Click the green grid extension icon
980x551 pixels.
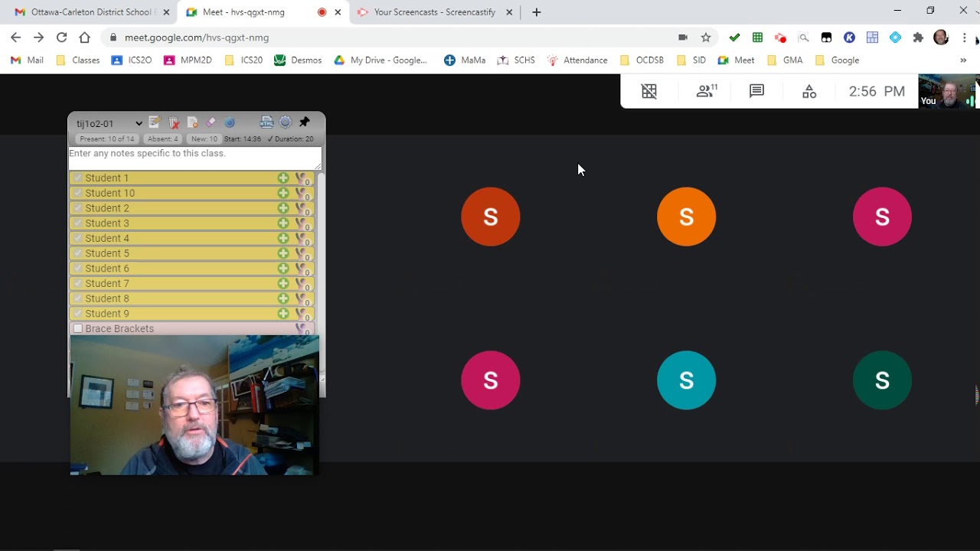(757, 37)
